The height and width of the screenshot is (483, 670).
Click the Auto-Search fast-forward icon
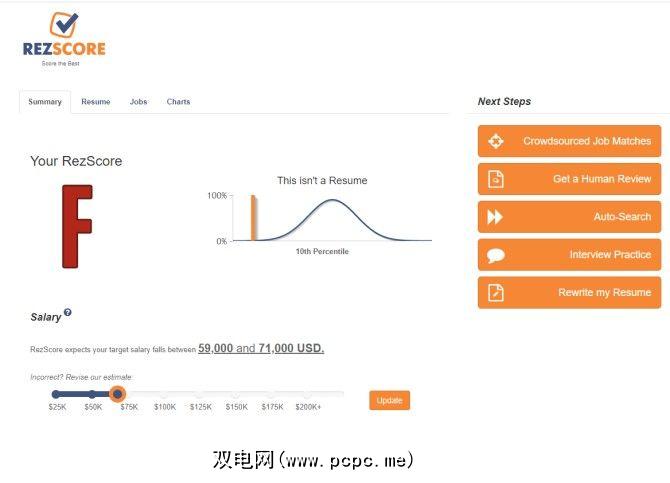(x=495, y=217)
